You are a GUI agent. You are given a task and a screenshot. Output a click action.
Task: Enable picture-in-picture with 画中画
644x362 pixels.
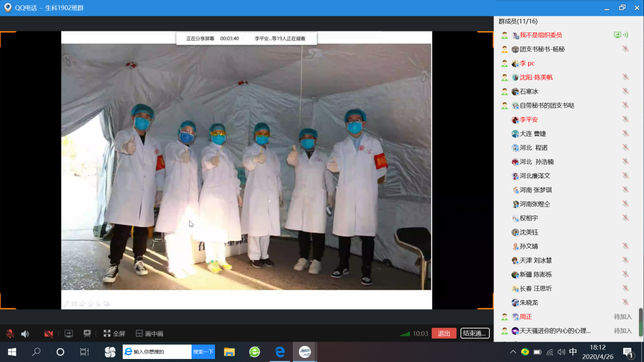point(149,334)
